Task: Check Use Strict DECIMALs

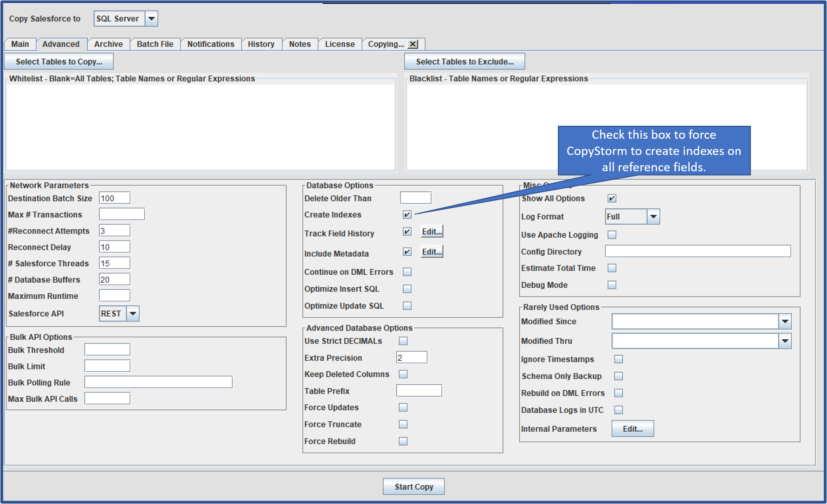Action: click(x=403, y=341)
